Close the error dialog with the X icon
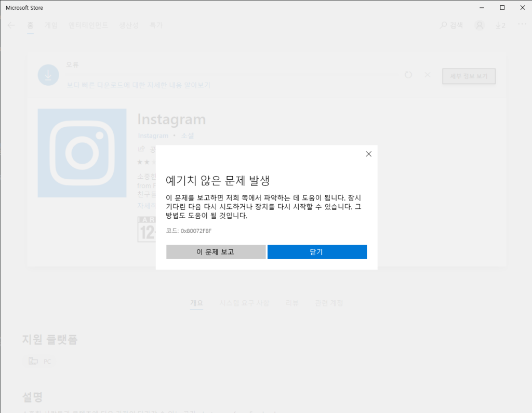 point(368,154)
